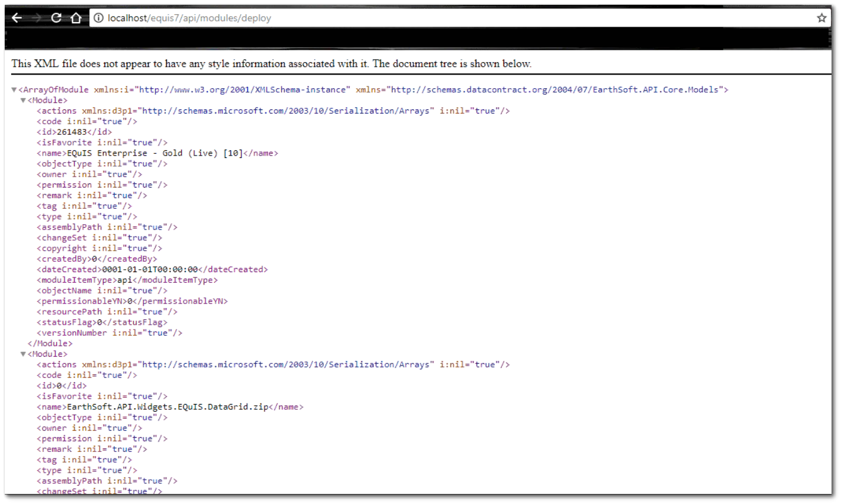Click the statusFlag element line

tap(102, 322)
